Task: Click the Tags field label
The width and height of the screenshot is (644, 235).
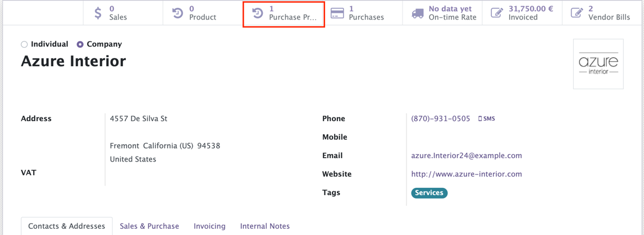Action: (331, 193)
